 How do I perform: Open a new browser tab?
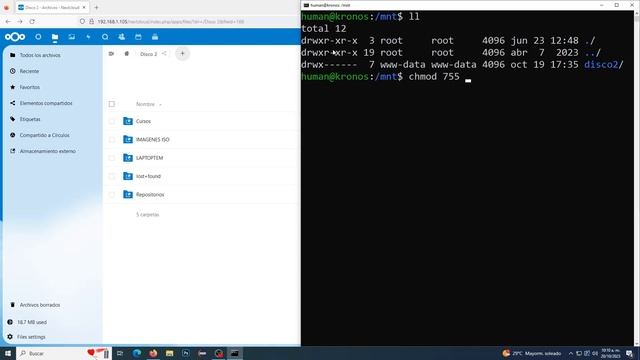click(96, 7)
